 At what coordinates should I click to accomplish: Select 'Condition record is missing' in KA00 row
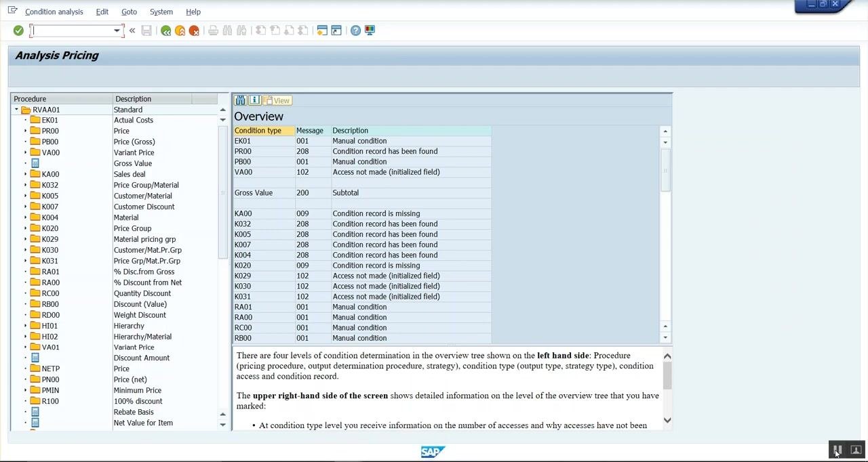376,213
